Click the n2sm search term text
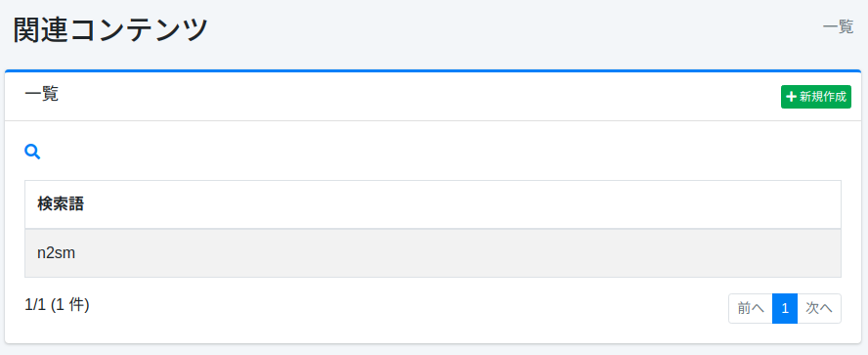The height and width of the screenshot is (355, 868). [x=57, y=253]
